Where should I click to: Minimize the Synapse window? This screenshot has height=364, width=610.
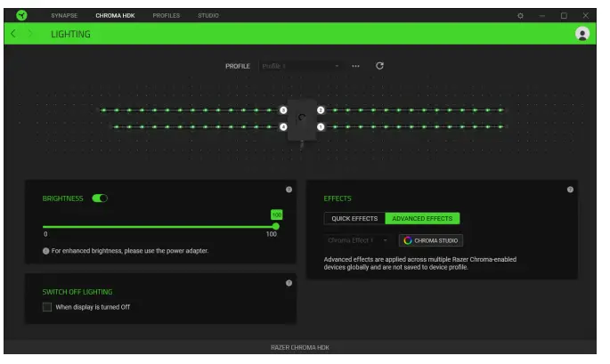click(x=542, y=16)
